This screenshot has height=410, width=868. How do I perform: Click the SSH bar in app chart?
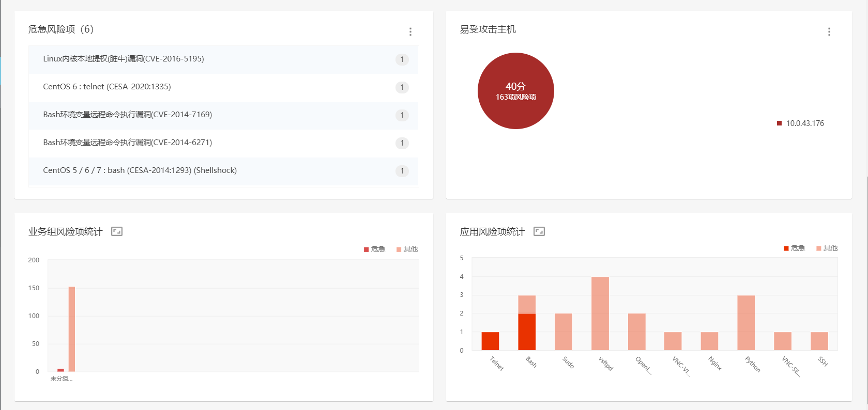pos(819,341)
